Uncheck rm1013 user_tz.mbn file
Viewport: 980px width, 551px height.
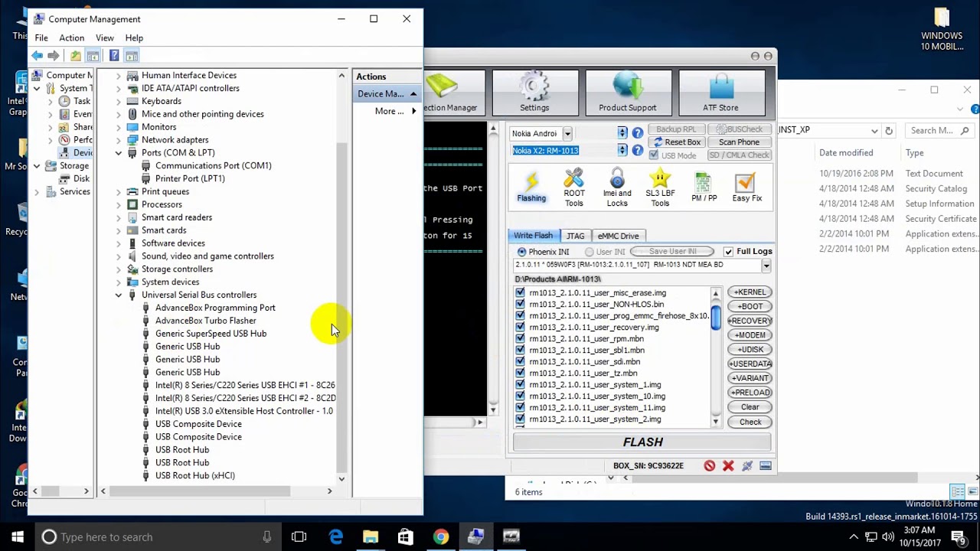pyautogui.click(x=521, y=373)
